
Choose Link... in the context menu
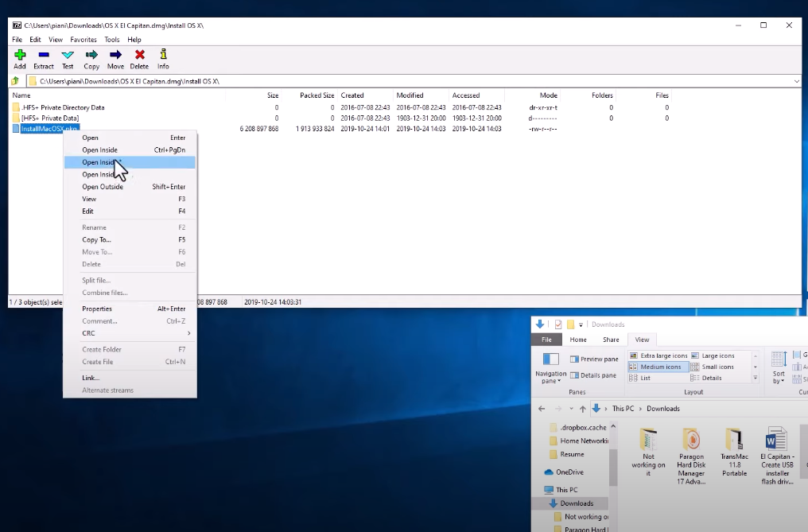point(130,378)
